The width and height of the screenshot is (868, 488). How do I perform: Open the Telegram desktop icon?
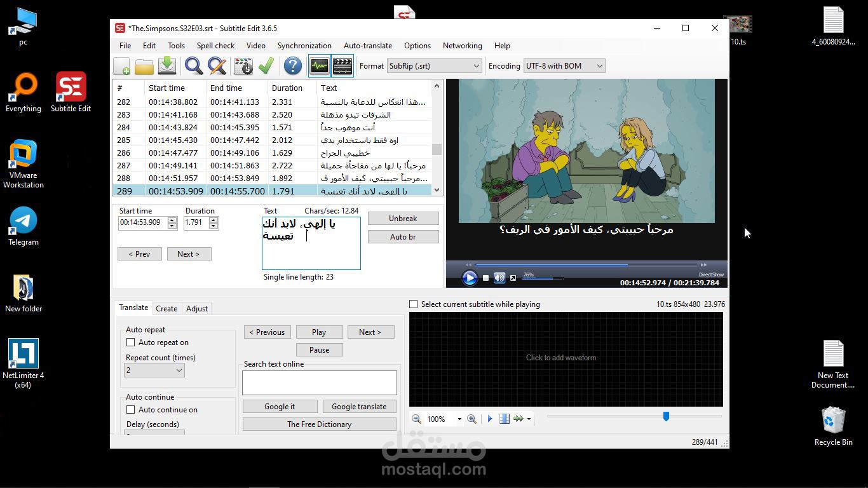[24, 226]
